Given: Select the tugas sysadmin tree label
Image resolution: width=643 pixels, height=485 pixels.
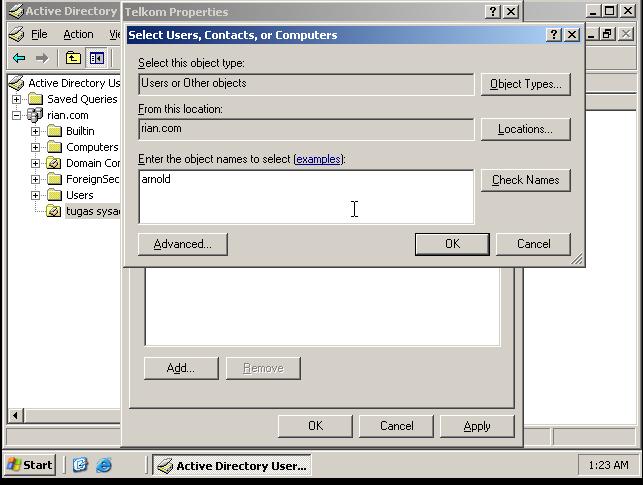Looking at the screenshot, I should [93, 211].
